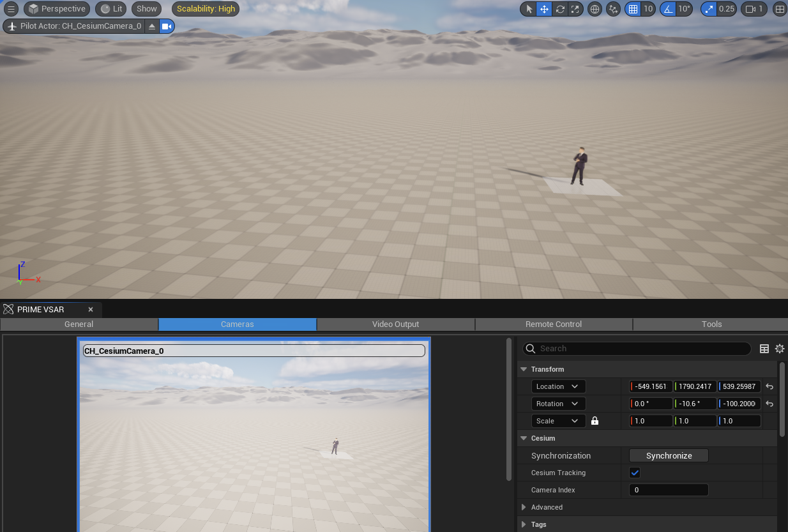Open the viewport layout grid icon
Image resolution: width=788 pixels, height=532 pixels.
pos(780,9)
